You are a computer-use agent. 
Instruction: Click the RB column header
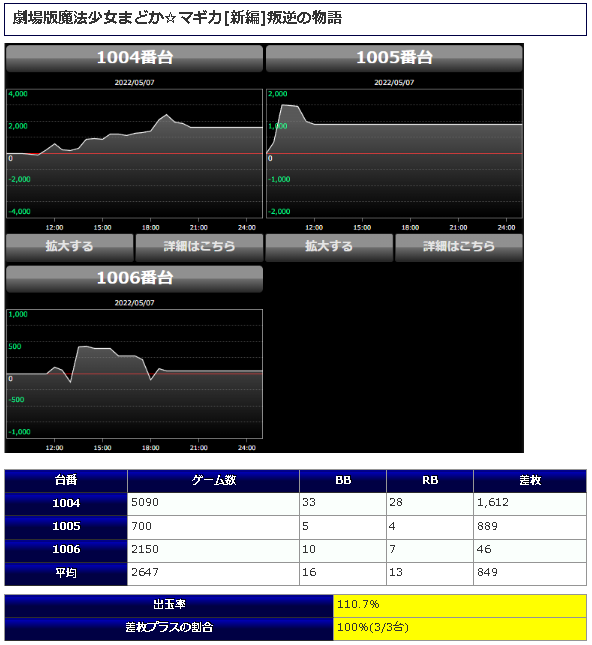click(x=430, y=481)
